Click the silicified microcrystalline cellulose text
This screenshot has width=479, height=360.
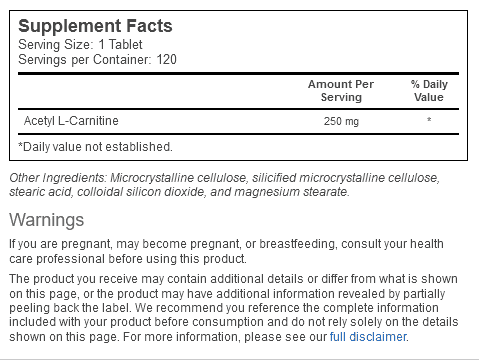[346, 178]
